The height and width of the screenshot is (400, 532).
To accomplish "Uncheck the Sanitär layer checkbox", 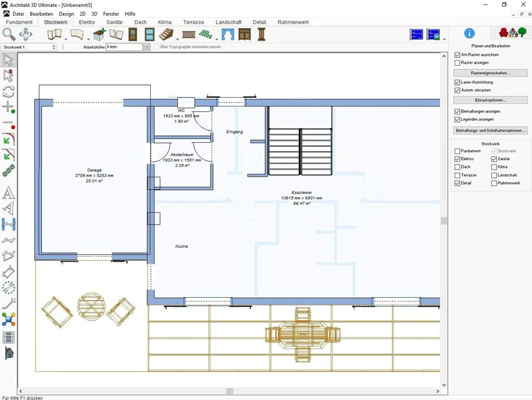I will pyautogui.click(x=494, y=159).
